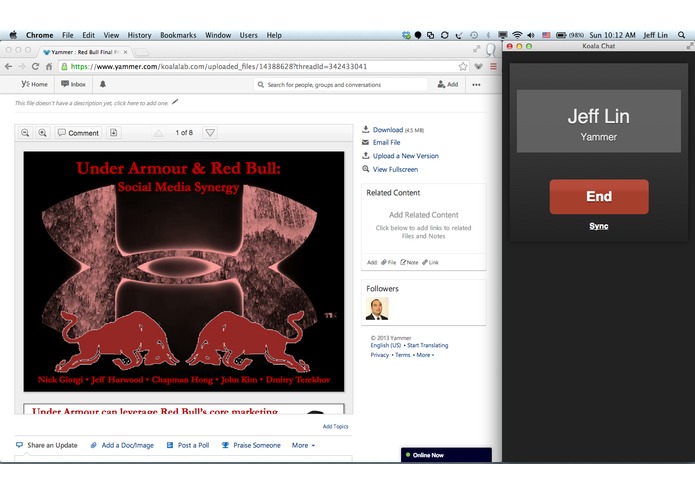
Task: Zoom out the document with magnifier minus
Action: [25, 133]
